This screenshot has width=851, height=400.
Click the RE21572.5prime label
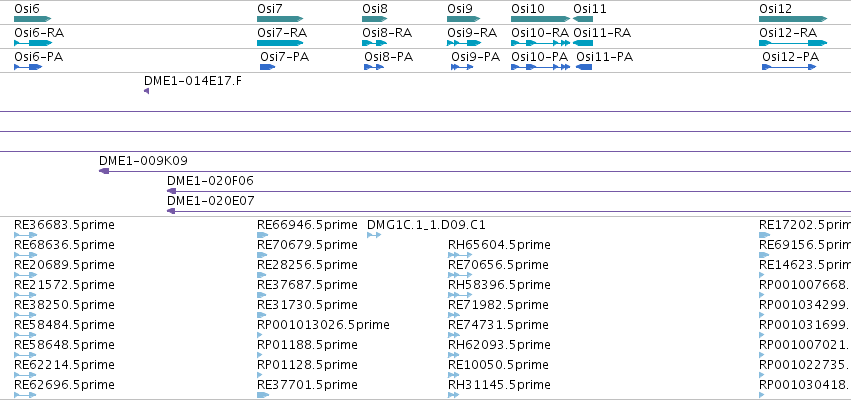(65, 285)
